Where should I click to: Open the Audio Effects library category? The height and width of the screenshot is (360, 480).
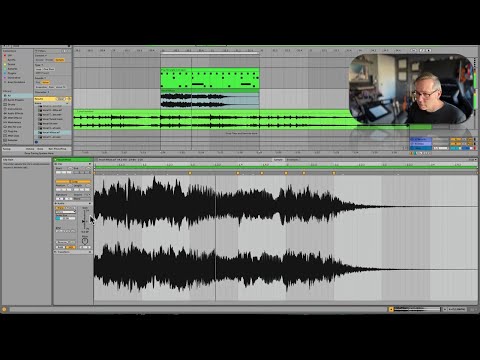coord(17,113)
